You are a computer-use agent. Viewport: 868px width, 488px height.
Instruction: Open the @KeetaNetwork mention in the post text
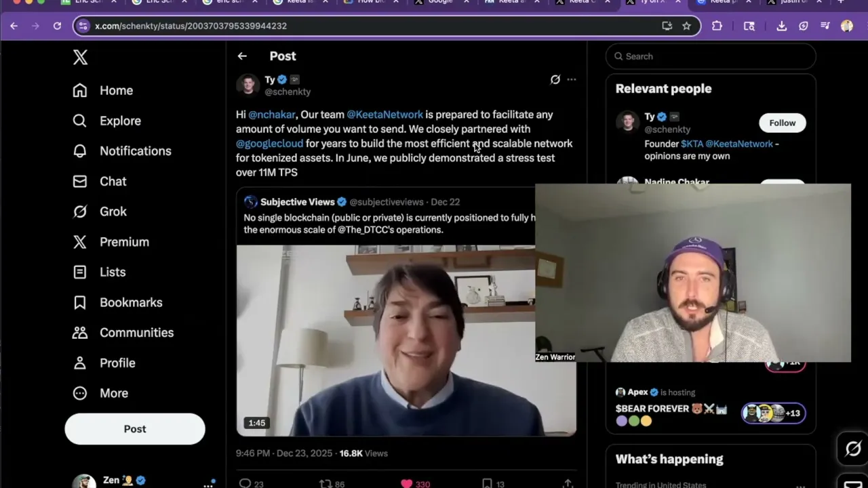tap(384, 115)
